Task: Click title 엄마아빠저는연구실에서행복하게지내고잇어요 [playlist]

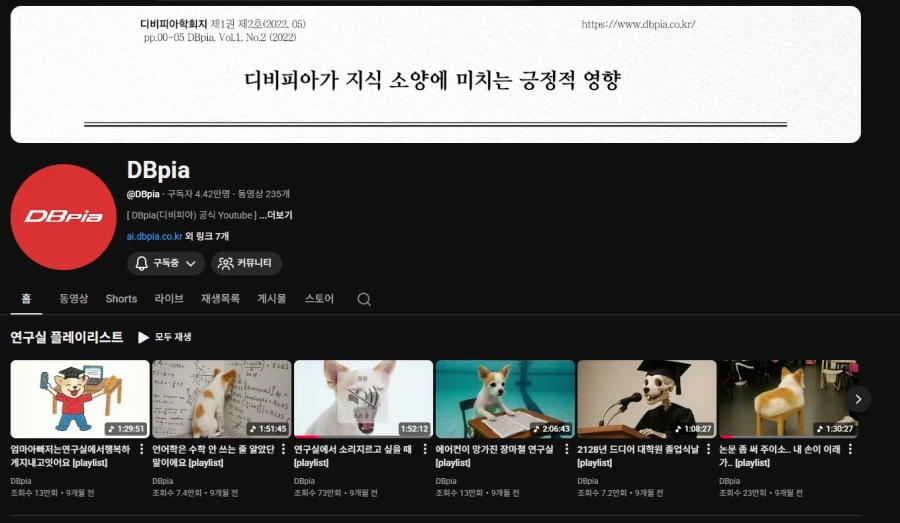Action: click(70, 456)
